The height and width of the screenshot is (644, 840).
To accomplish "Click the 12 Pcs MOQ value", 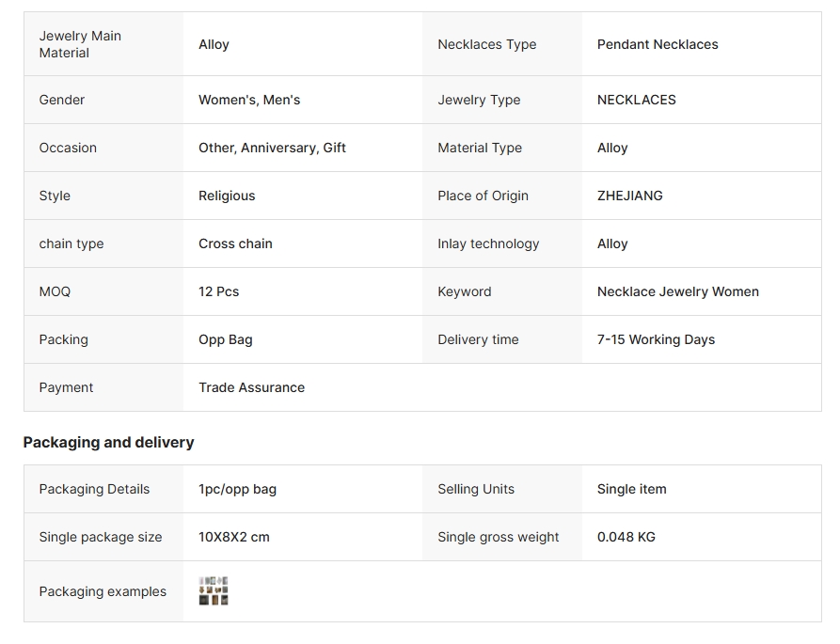I will coord(218,291).
